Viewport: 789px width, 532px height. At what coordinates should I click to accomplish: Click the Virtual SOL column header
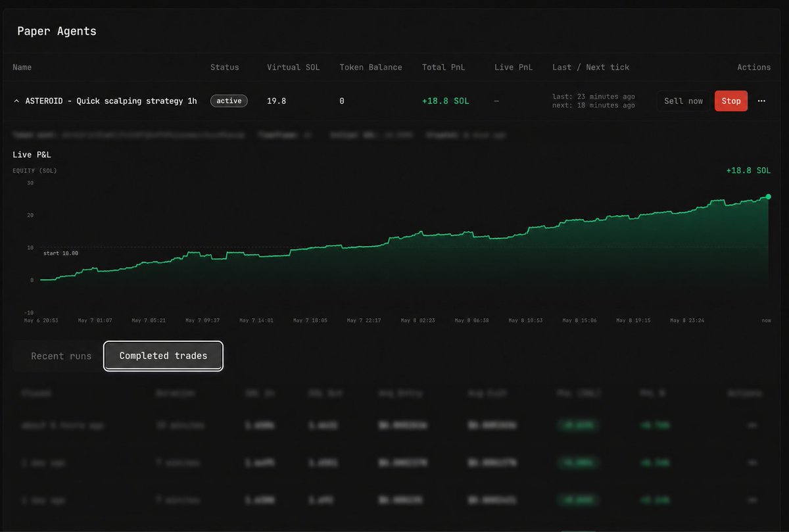pyautogui.click(x=293, y=67)
